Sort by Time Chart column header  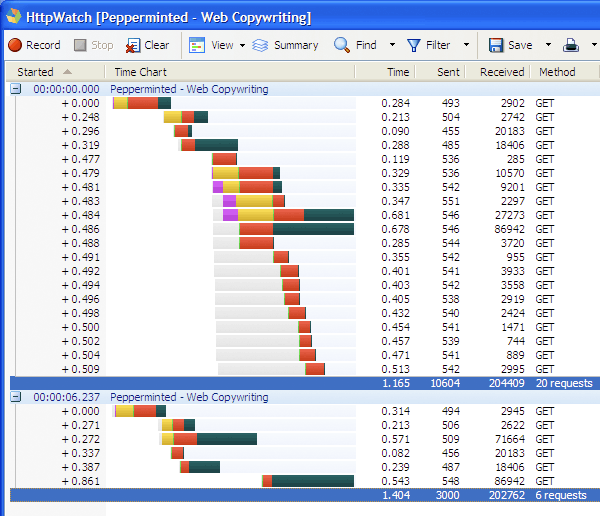(x=230, y=72)
